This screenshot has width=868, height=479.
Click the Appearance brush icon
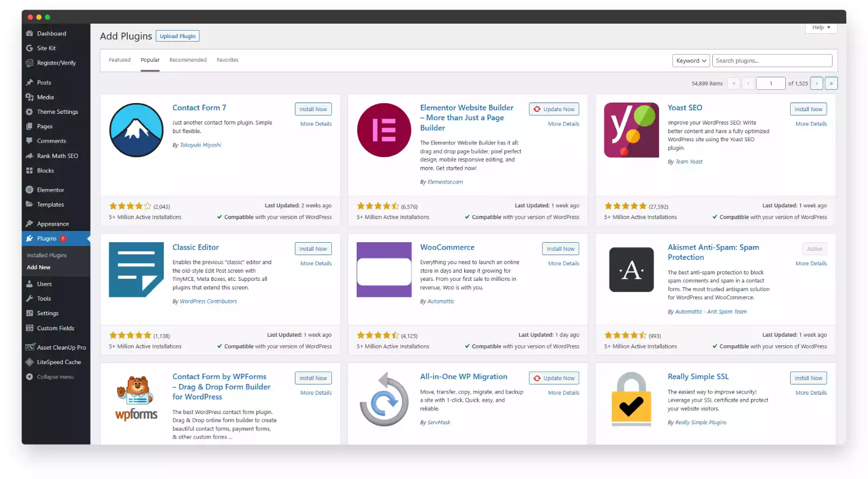(x=30, y=224)
